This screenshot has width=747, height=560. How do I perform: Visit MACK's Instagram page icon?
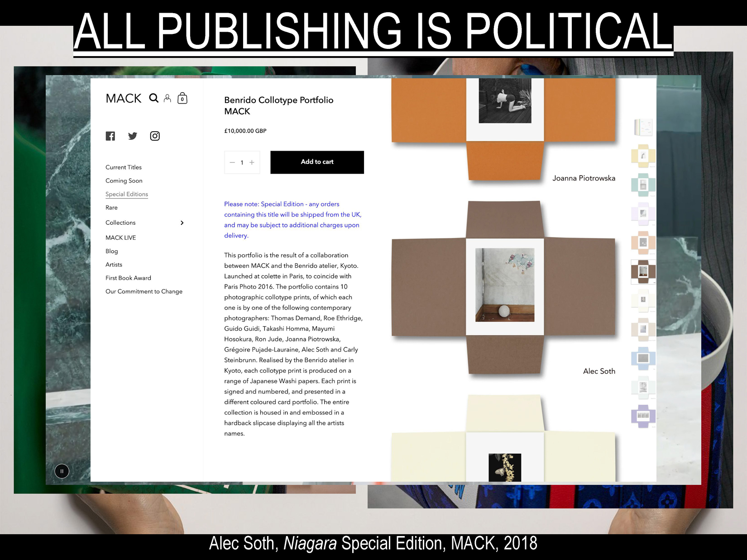(x=155, y=136)
